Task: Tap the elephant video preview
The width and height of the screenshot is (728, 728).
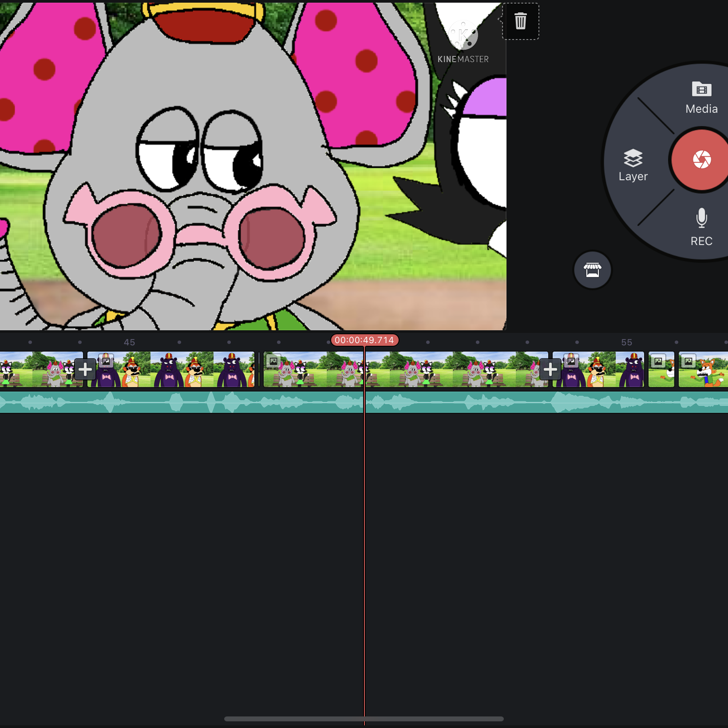Action: [253, 165]
